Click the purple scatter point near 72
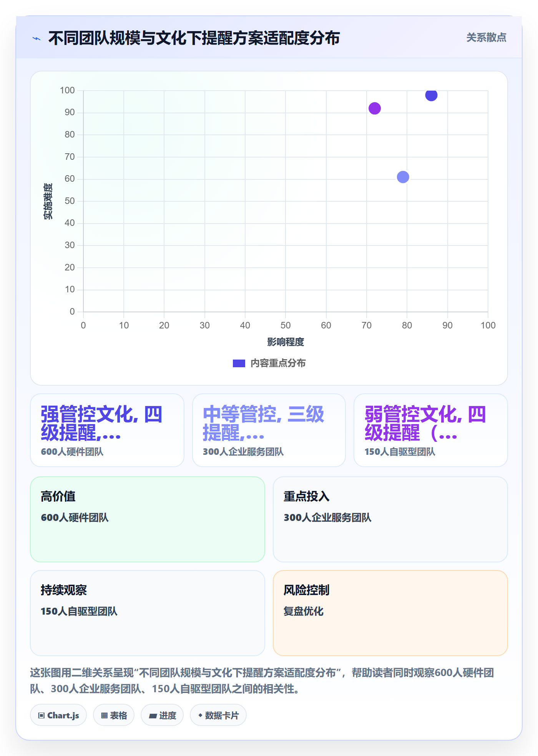This screenshot has width=538, height=756. click(x=375, y=108)
